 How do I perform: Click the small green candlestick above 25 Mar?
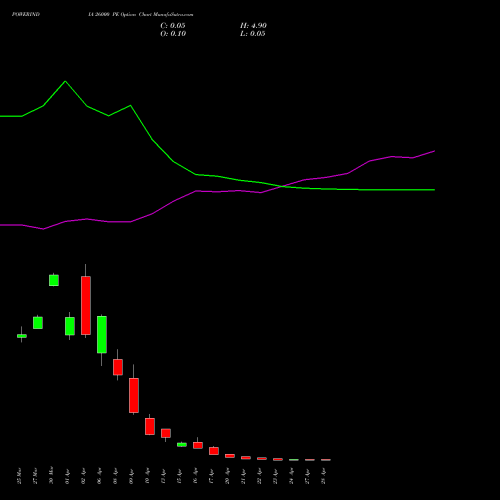[22, 336]
